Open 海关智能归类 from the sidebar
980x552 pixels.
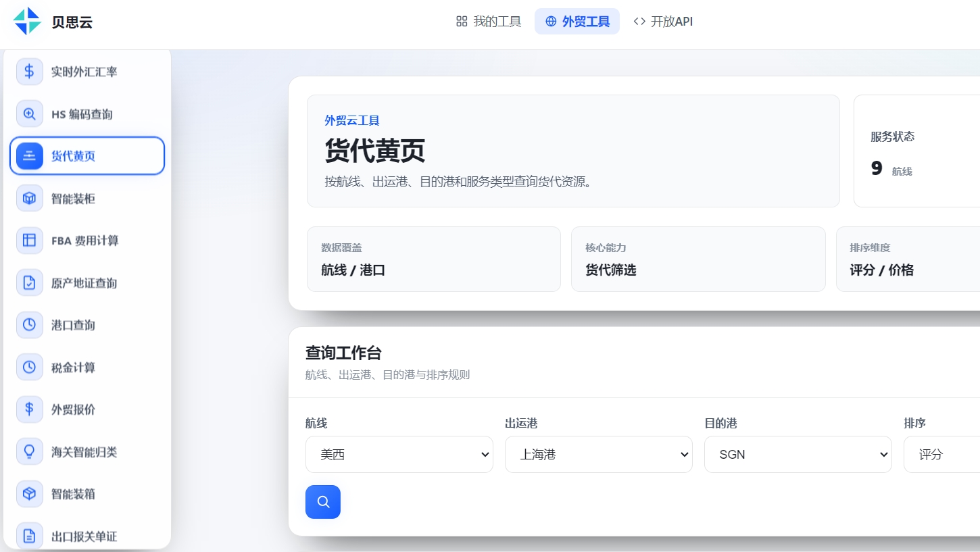87,452
